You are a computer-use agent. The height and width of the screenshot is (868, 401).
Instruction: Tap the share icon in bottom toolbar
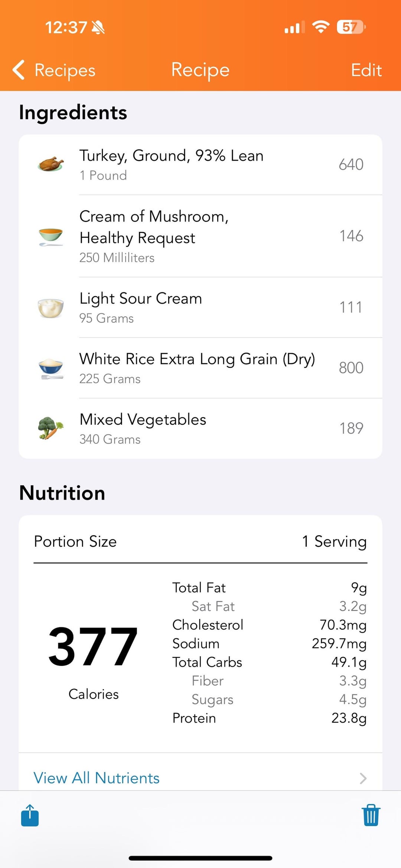tap(30, 815)
